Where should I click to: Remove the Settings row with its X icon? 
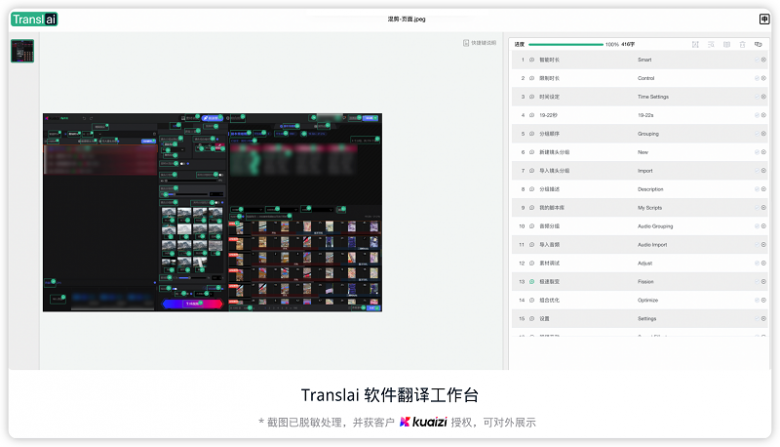pos(763,318)
